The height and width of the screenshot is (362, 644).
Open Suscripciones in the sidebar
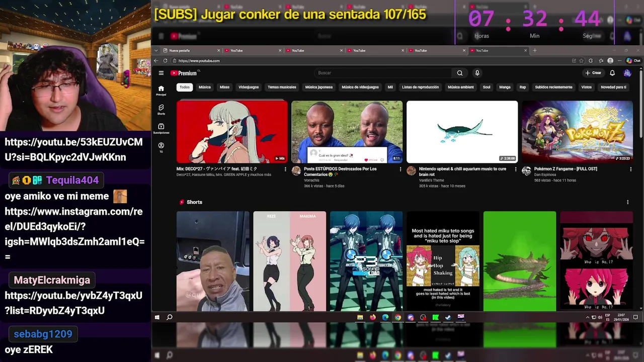[x=161, y=129]
